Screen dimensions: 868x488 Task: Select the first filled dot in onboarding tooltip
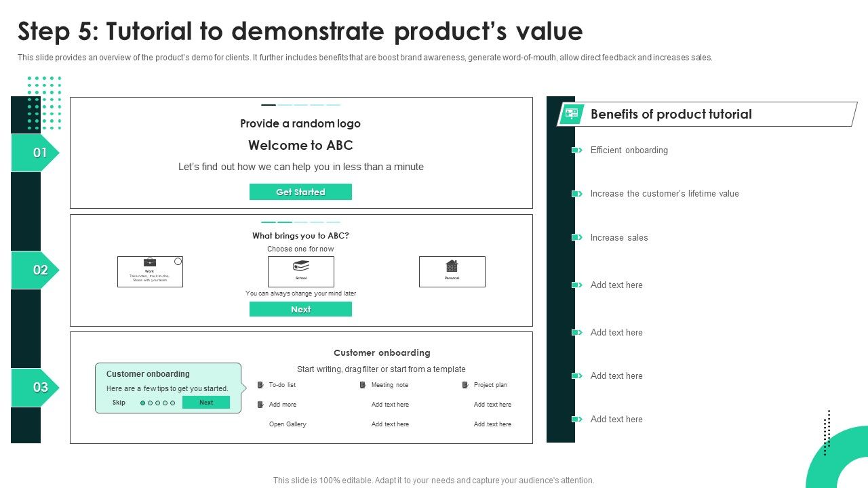(x=142, y=403)
